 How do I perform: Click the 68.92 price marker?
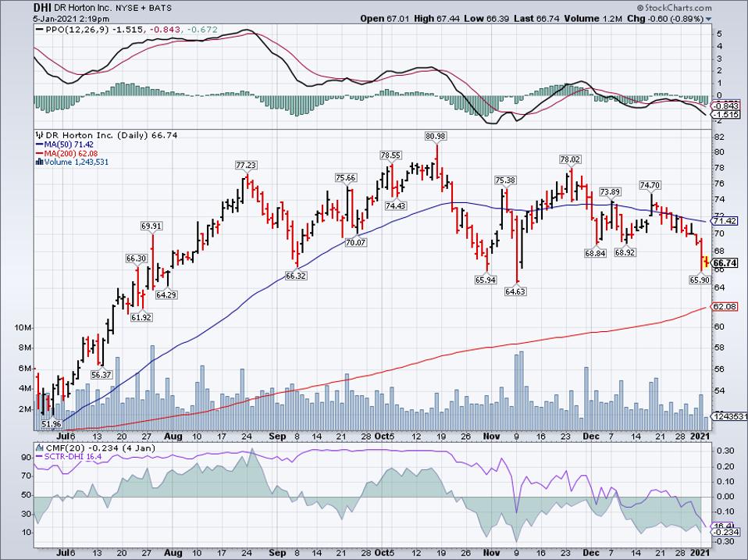625,252
